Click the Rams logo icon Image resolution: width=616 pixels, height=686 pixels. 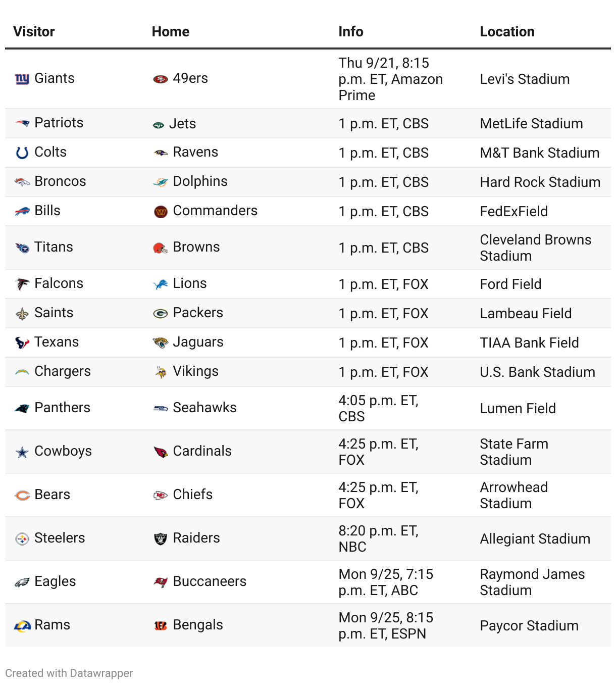point(22,626)
